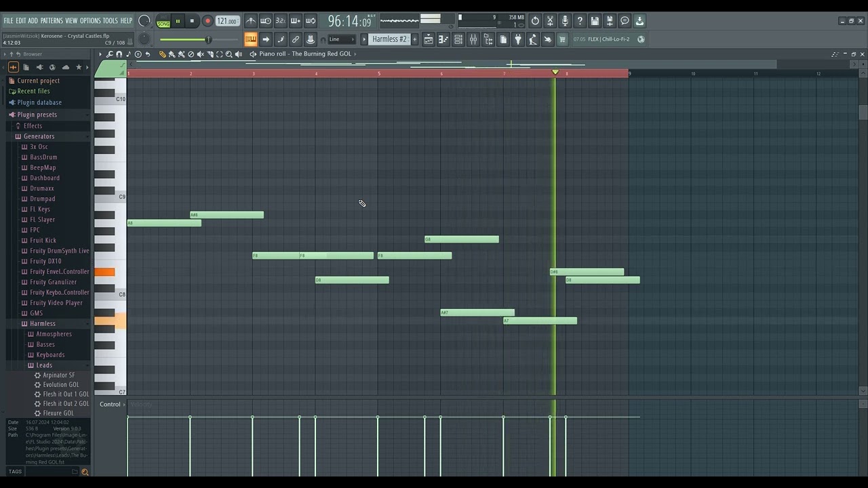
Task: Toggle PAT/SONG mode switch
Action: pos(163,21)
